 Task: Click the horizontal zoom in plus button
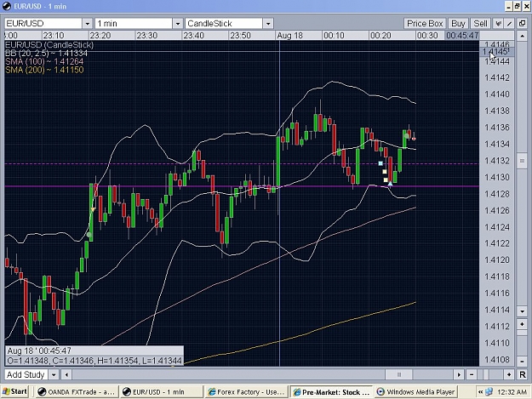[x=508, y=374]
